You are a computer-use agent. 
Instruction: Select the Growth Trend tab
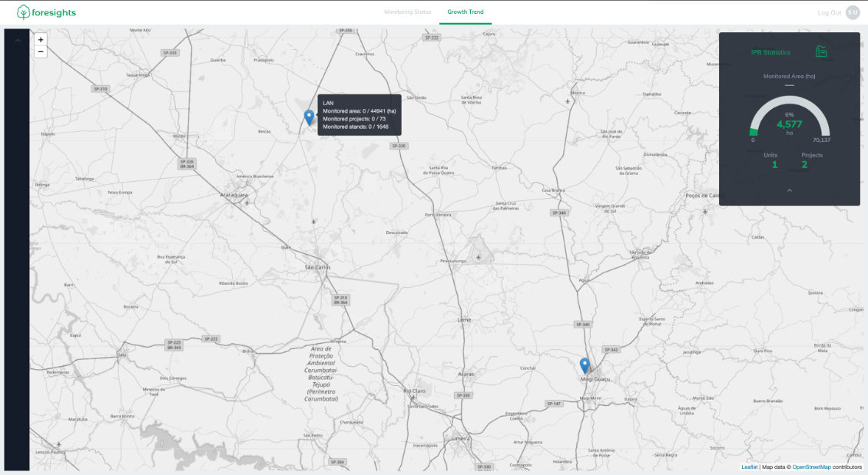coord(465,12)
